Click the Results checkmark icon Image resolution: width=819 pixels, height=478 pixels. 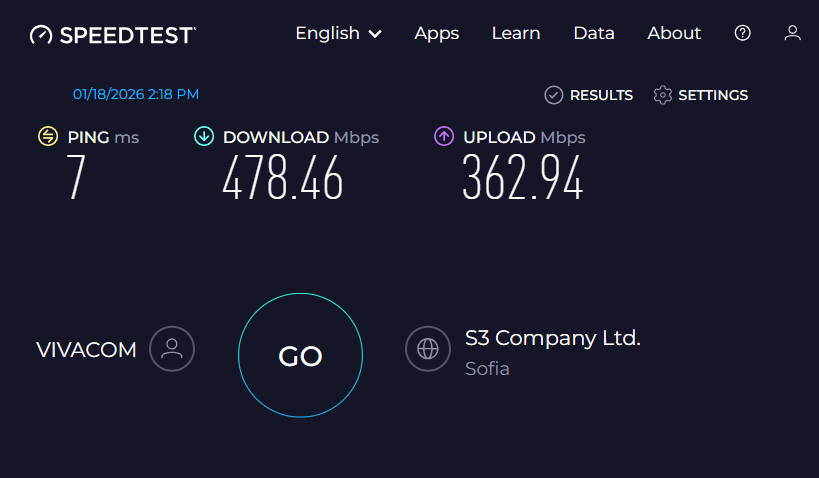(x=554, y=95)
